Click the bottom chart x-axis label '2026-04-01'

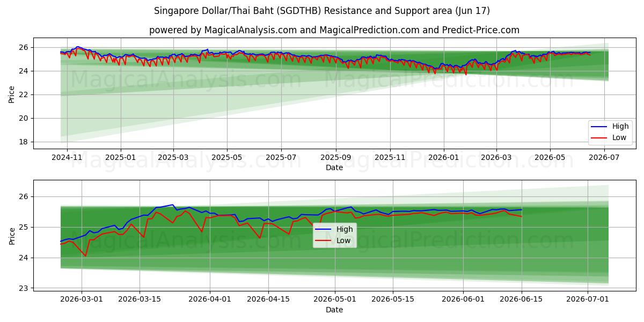tap(210, 300)
